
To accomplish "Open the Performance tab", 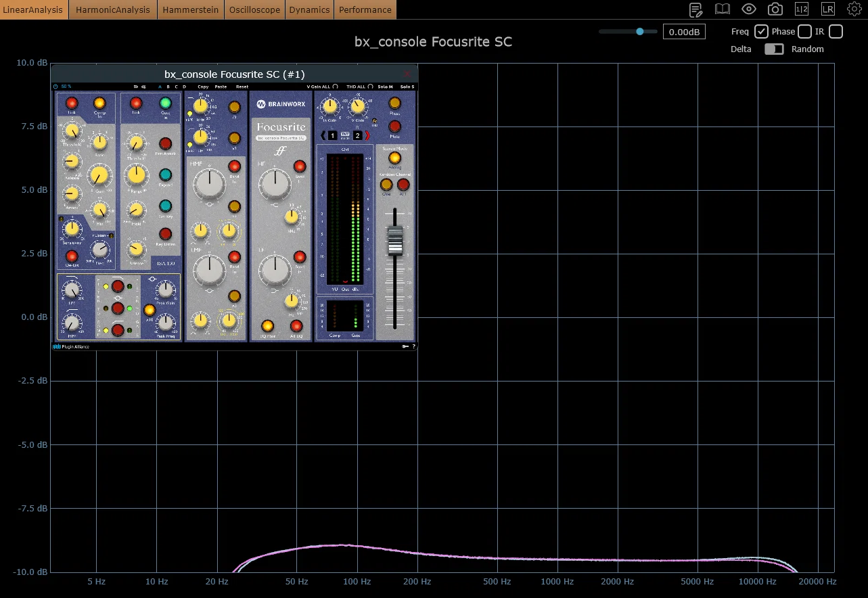I will pos(365,9).
